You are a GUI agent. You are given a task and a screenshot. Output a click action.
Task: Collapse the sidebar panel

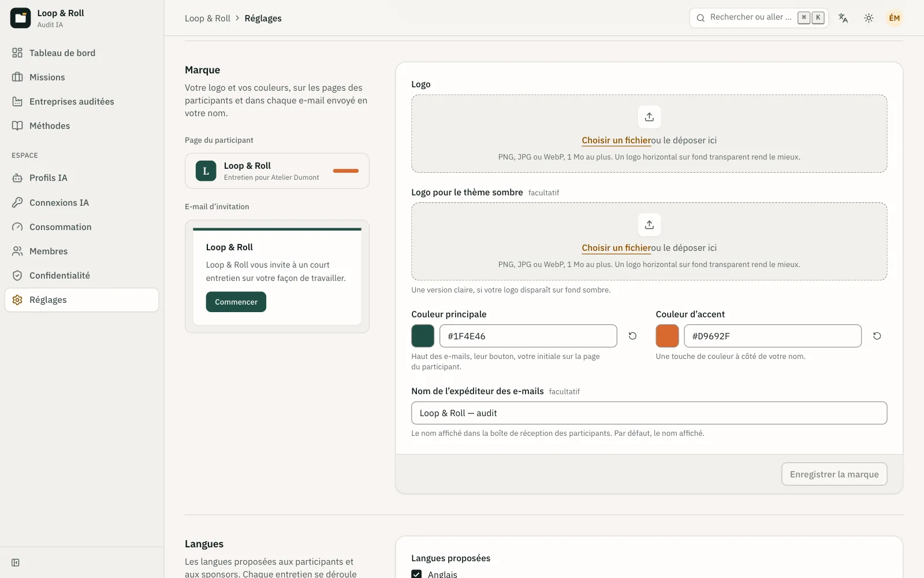click(16, 563)
